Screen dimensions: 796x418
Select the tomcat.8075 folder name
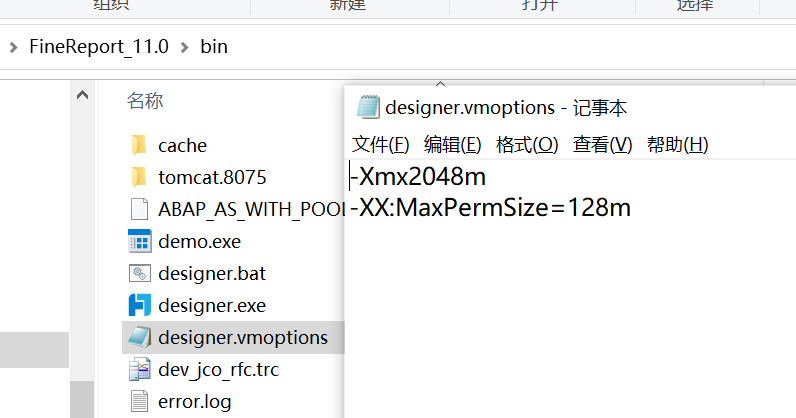point(212,177)
